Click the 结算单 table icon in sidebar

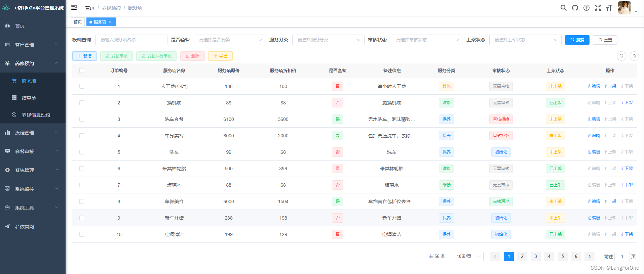coord(14,98)
